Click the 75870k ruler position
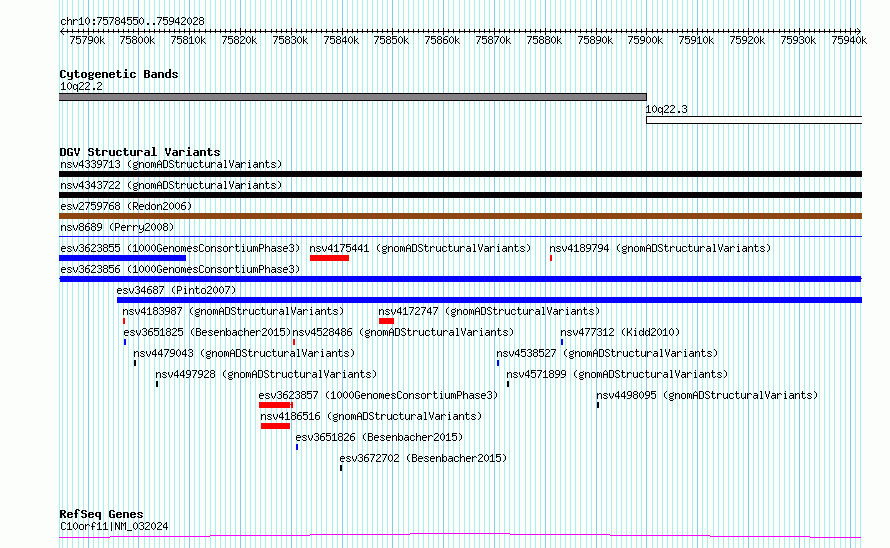Screen dimensions: 890x548 493,41
